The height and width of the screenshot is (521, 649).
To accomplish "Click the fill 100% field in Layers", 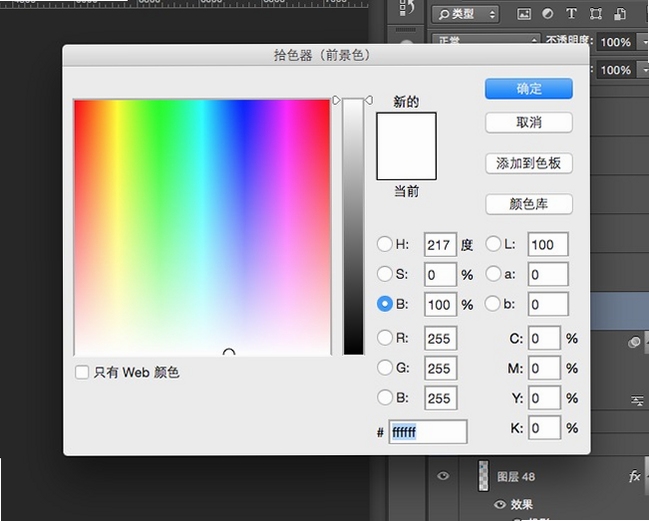I will [x=615, y=70].
